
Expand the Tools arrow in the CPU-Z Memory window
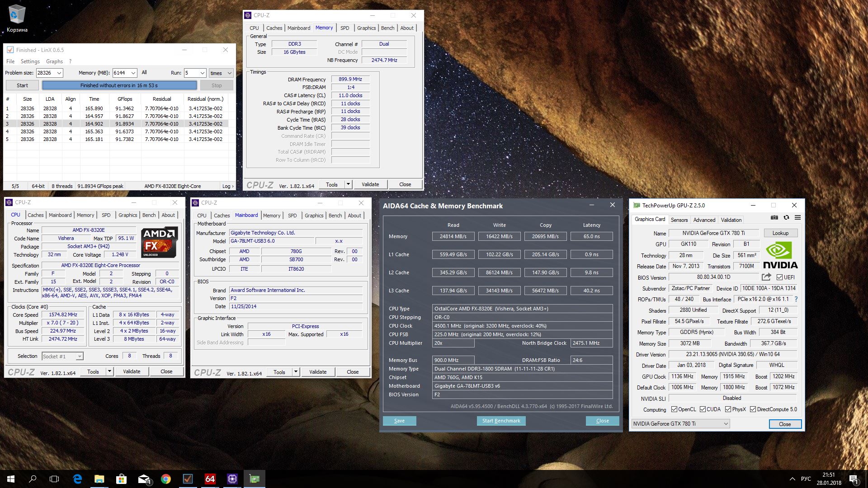pyautogui.click(x=348, y=184)
